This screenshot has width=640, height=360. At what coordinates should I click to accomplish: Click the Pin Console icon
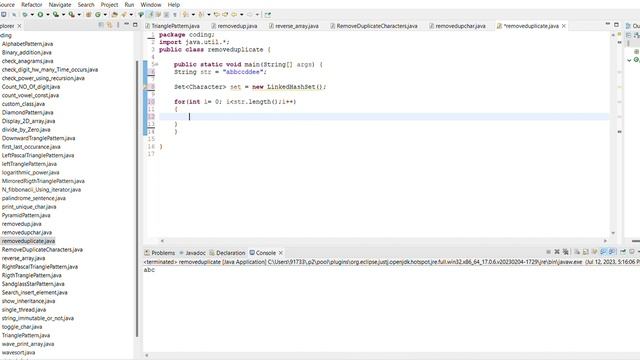click(623, 252)
